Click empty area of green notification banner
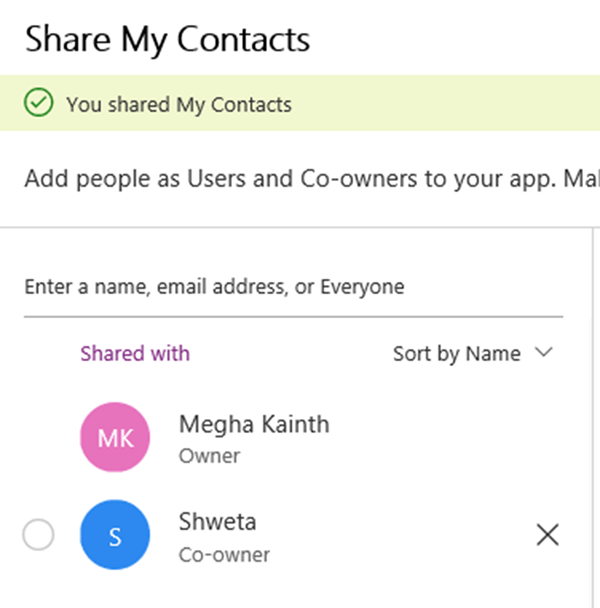 (x=450, y=104)
